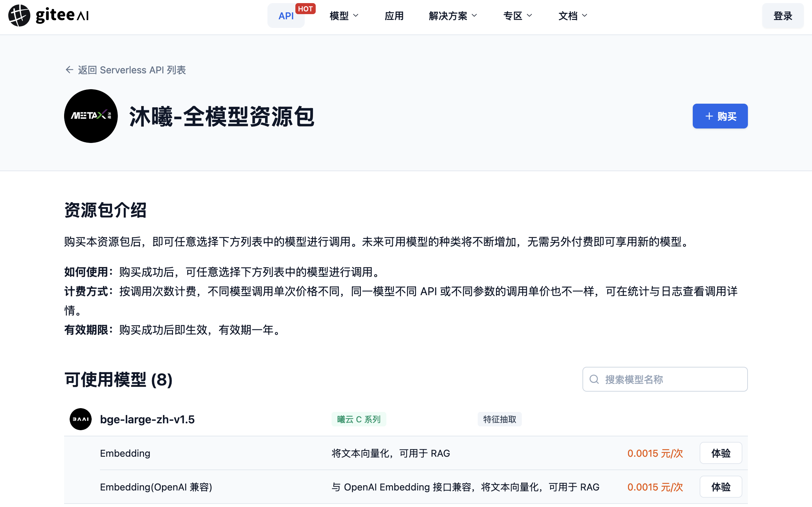The width and height of the screenshot is (812, 507).
Task: Click the BAAI model avatar icon
Action: click(81, 419)
